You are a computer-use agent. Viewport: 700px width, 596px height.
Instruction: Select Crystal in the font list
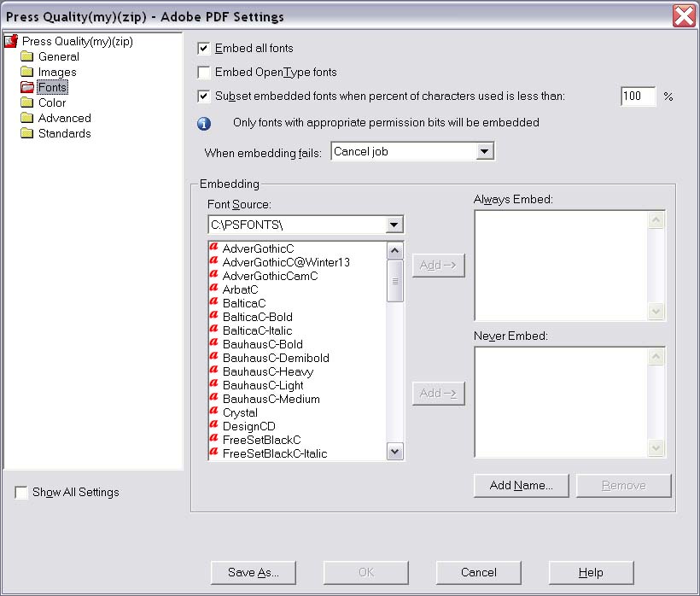click(x=240, y=413)
